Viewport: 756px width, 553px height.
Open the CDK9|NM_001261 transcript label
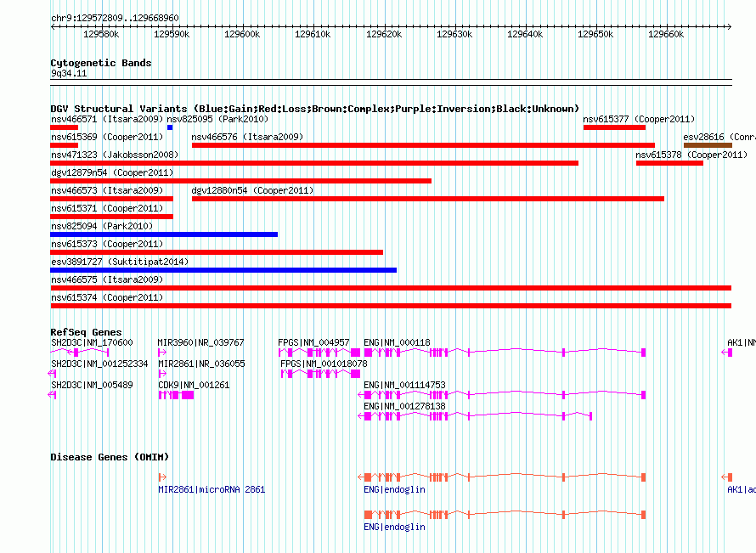tap(194, 385)
